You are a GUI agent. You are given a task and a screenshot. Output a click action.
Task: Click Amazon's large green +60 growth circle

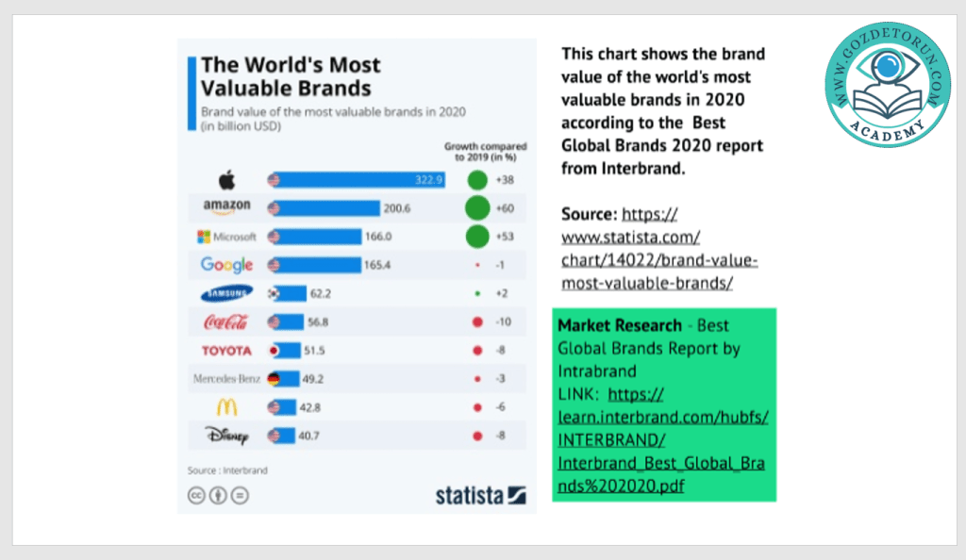click(x=477, y=208)
